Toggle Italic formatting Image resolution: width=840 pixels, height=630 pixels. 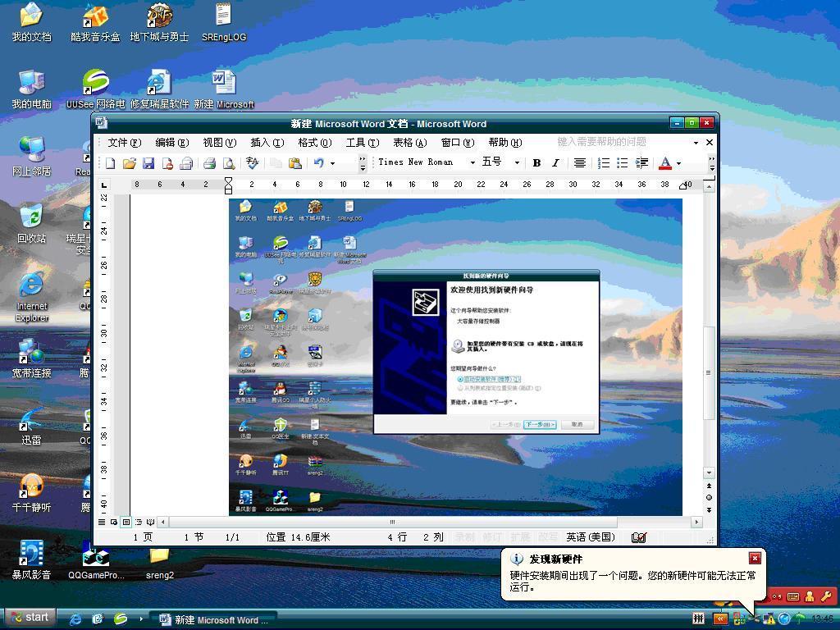point(555,163)
